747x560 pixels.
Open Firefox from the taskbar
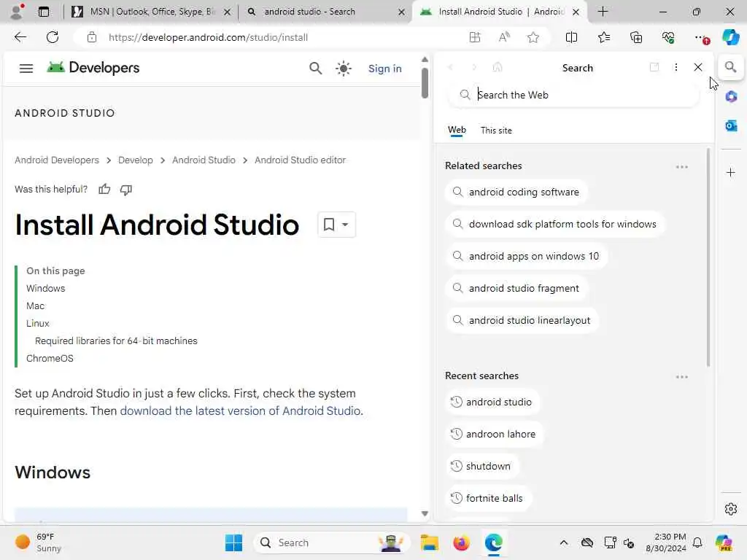[461, 542]
